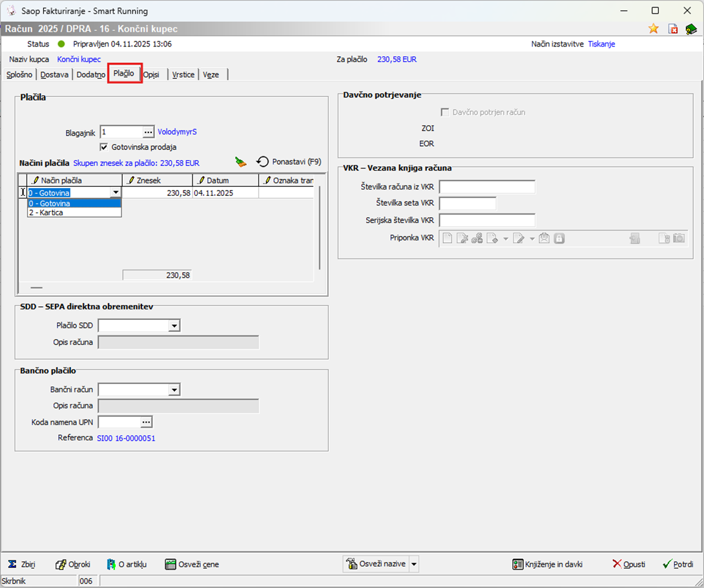Click the VolodymyrS cashier name link
The width and height of the screenshot is (704, 588).
(177, 132)
